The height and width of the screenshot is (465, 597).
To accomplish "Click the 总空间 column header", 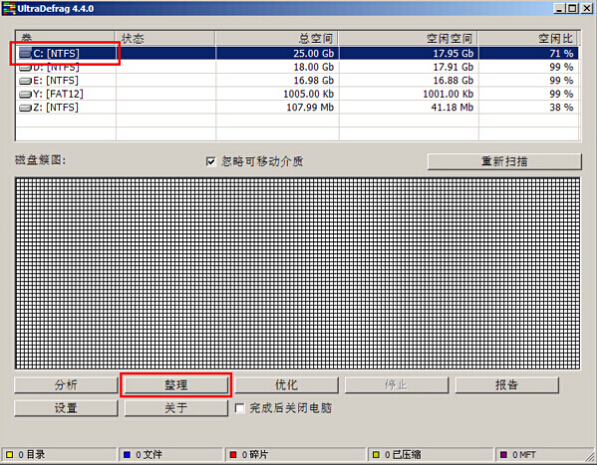I will pos(276,38).
